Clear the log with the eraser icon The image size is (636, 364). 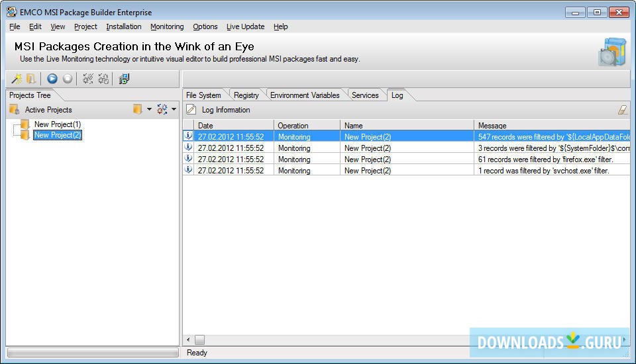point(623,109)
